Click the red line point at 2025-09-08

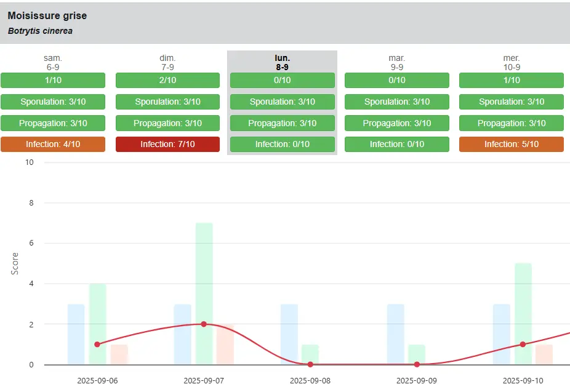[x=310, y=364]
